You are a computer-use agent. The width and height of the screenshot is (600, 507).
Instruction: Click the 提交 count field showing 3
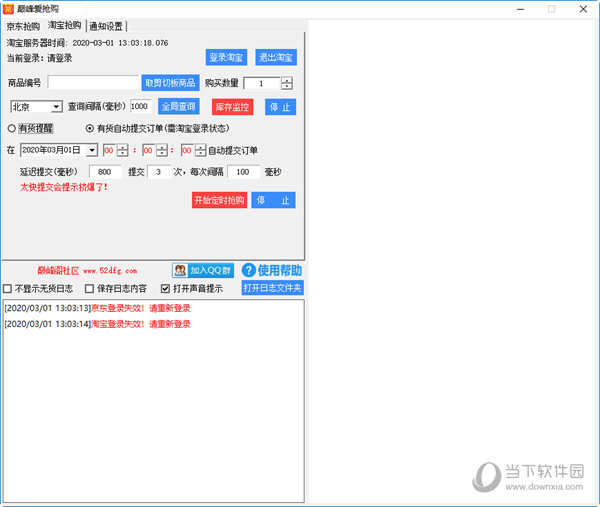159,172
